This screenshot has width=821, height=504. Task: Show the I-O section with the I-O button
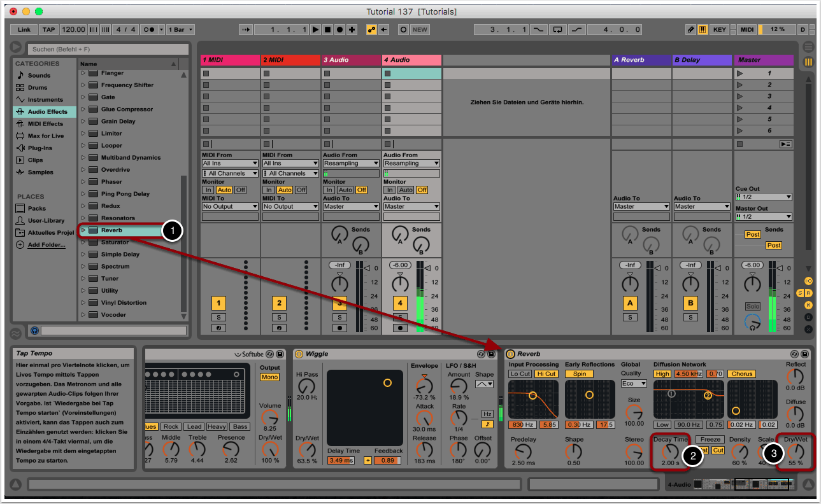click(808, 281)
